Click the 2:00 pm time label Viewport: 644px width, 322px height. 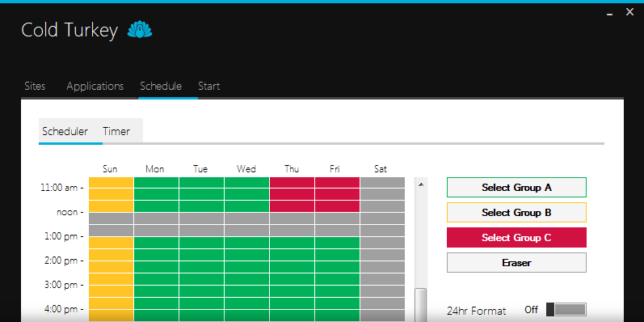61,261
